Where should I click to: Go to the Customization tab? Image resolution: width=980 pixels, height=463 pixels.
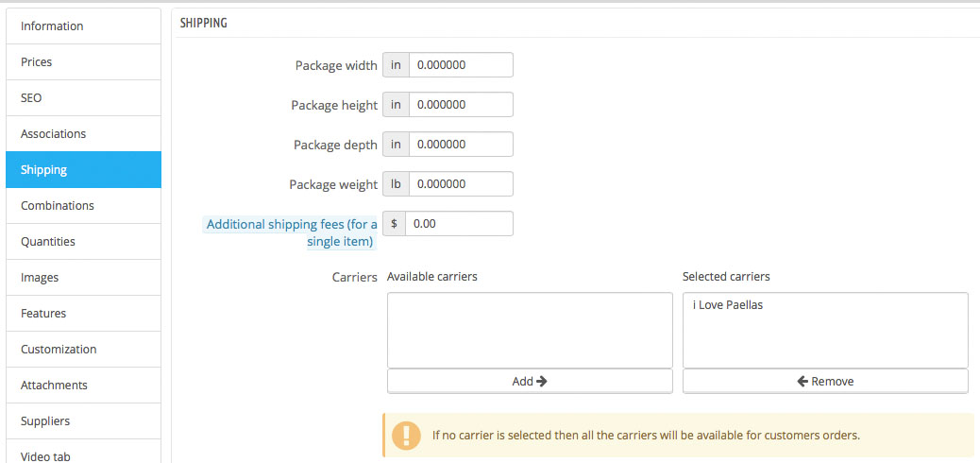(83, 349)
